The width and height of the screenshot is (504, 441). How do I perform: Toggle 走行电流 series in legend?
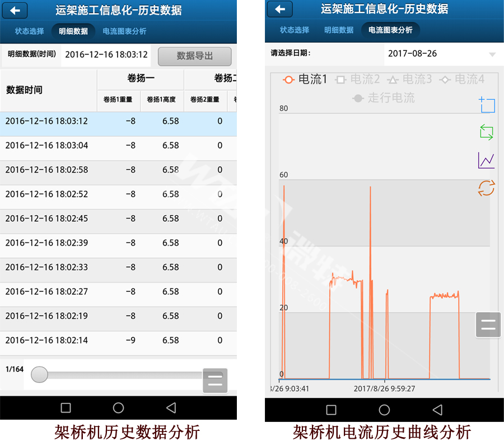[x=384, y=98]
